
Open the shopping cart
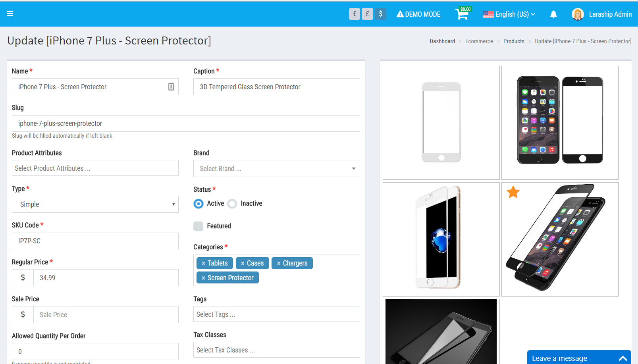tap(462, 15)
